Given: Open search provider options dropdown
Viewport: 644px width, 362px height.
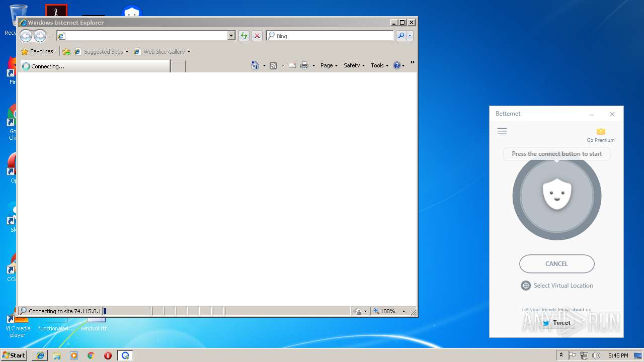Looking at the screenshot, I should coord(410,36).
